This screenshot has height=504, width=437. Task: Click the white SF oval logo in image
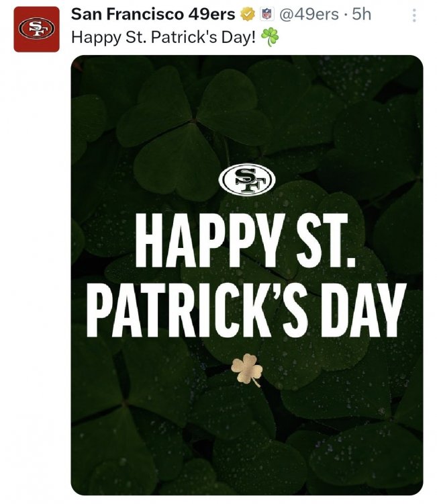tap(247, 180)
